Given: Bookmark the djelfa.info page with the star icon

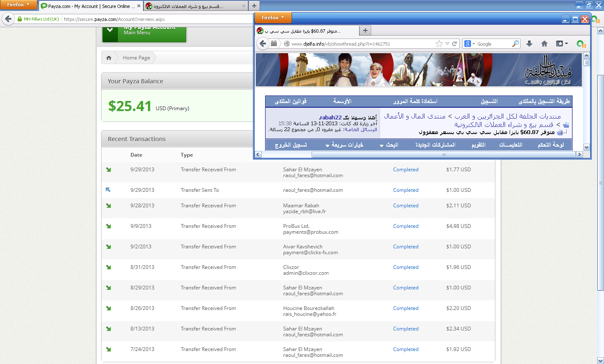Looking at the screenshot, I should (439, 44).
